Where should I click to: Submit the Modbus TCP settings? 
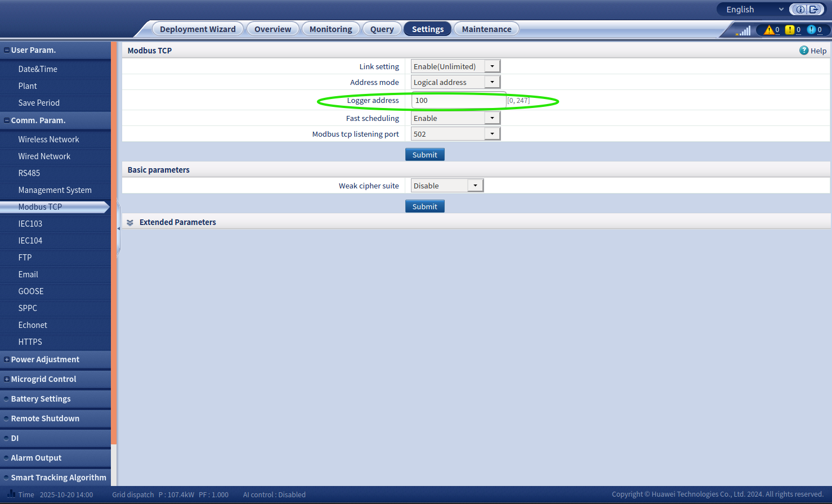[x=424, y=155]
